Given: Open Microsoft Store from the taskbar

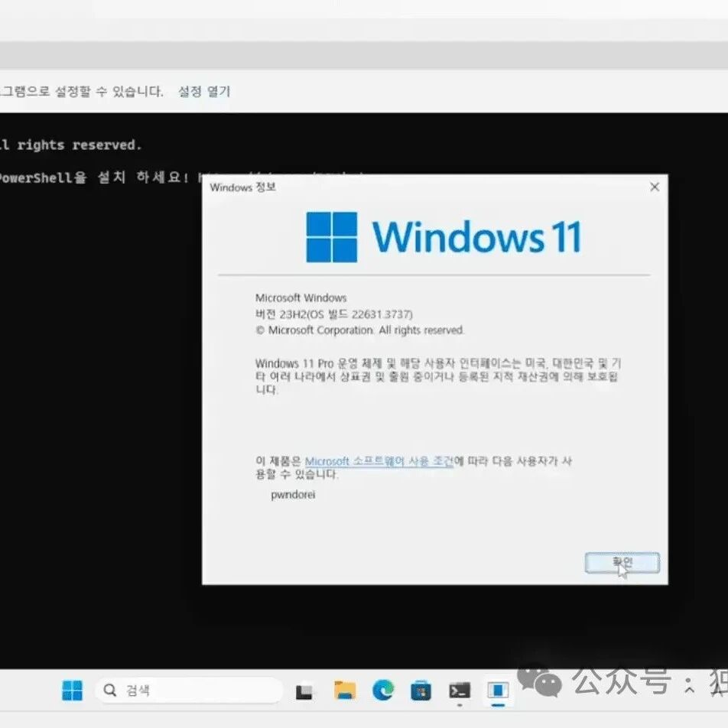Looking at the screenshot, I should click(421, 691).
